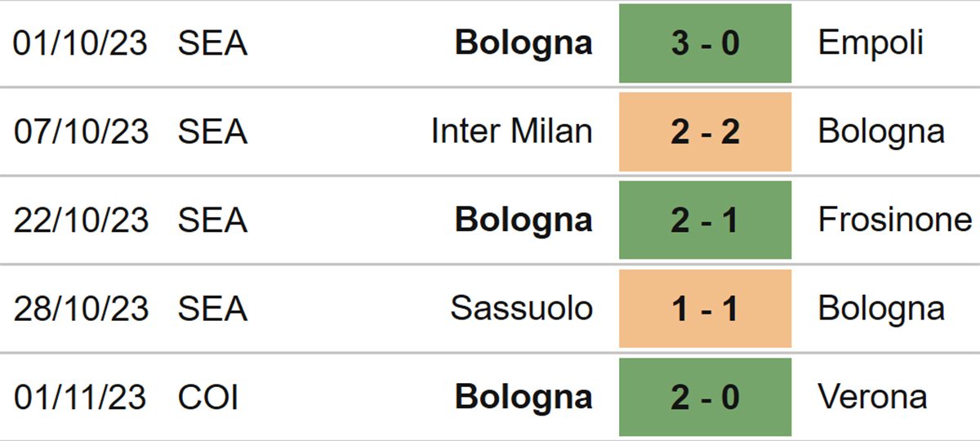This screenshot has height=441, width=980.
Task: Click bold Bologna in the Frosinone match
Action: (523, 220)
